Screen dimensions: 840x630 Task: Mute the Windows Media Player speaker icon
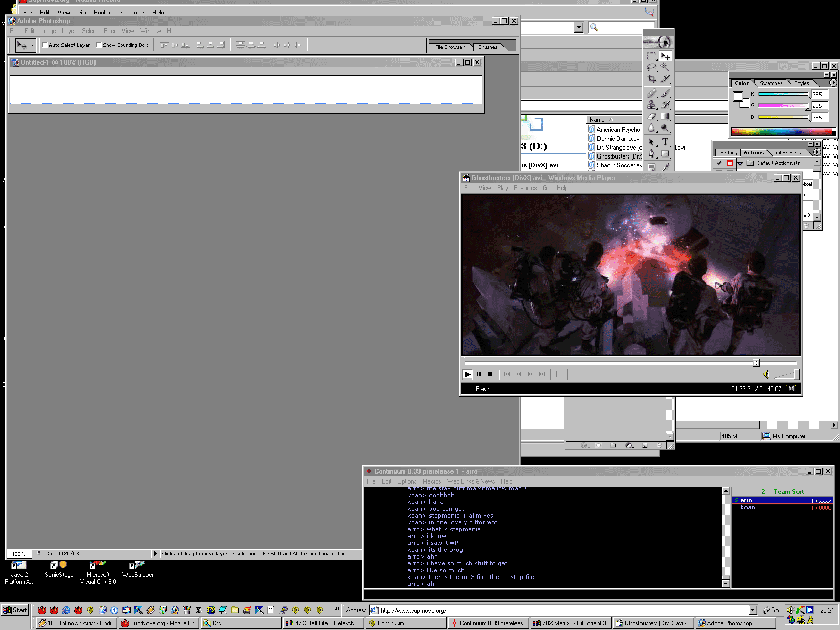pos(766,374)
